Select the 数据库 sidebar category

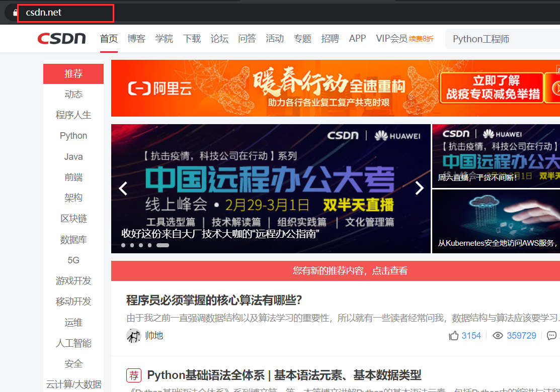73,240
